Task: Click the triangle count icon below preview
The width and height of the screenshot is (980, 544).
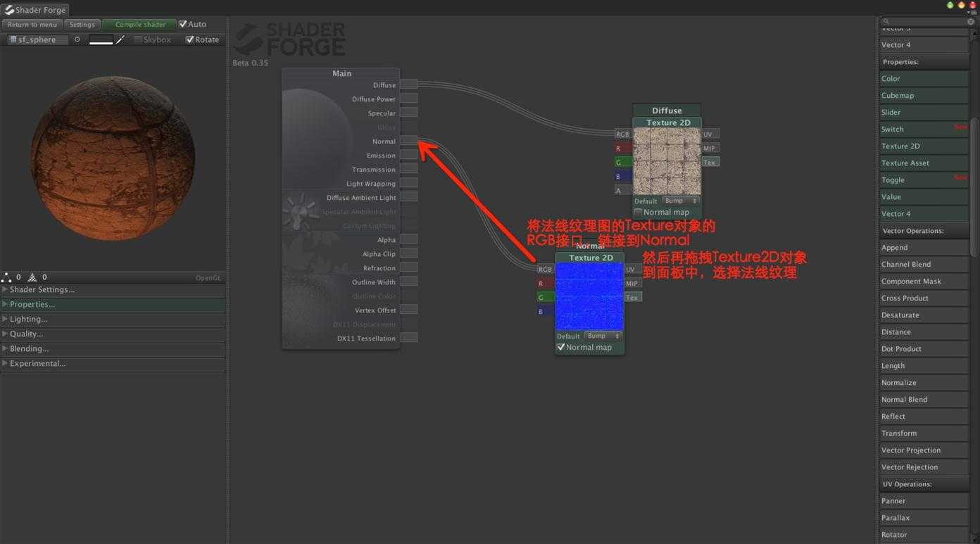Action: tap(32, 277)
